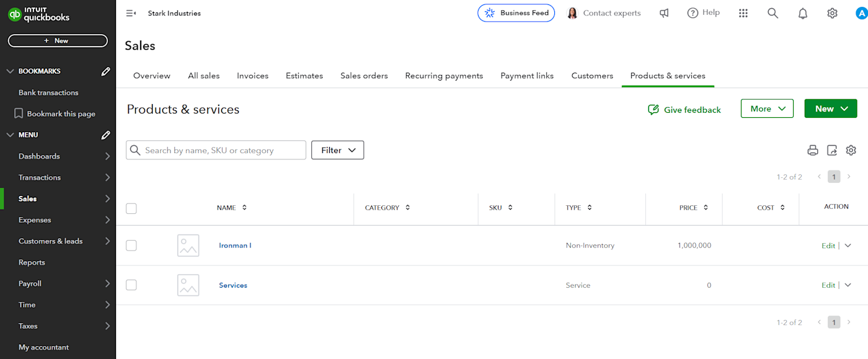Click Bookmark this page

point(55,113)
